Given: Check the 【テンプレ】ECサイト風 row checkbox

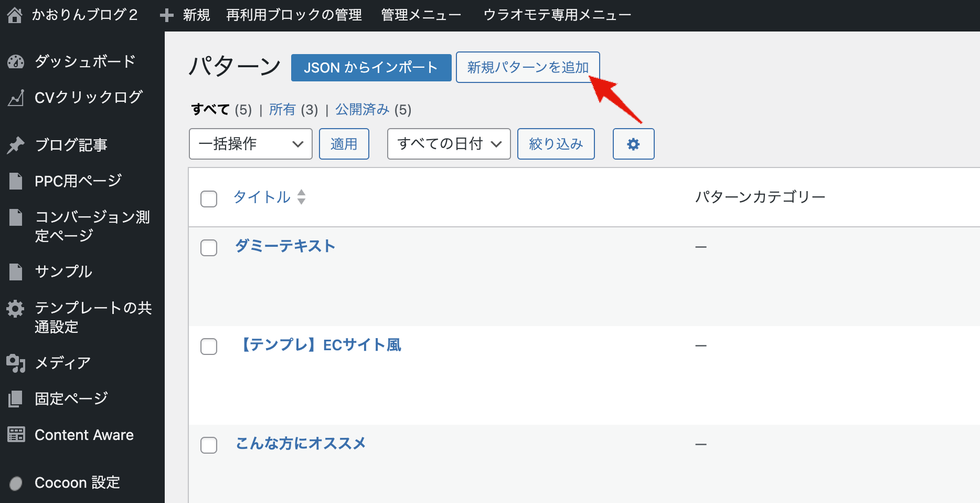Looking at the screenshot, I should tap(209, 347).
